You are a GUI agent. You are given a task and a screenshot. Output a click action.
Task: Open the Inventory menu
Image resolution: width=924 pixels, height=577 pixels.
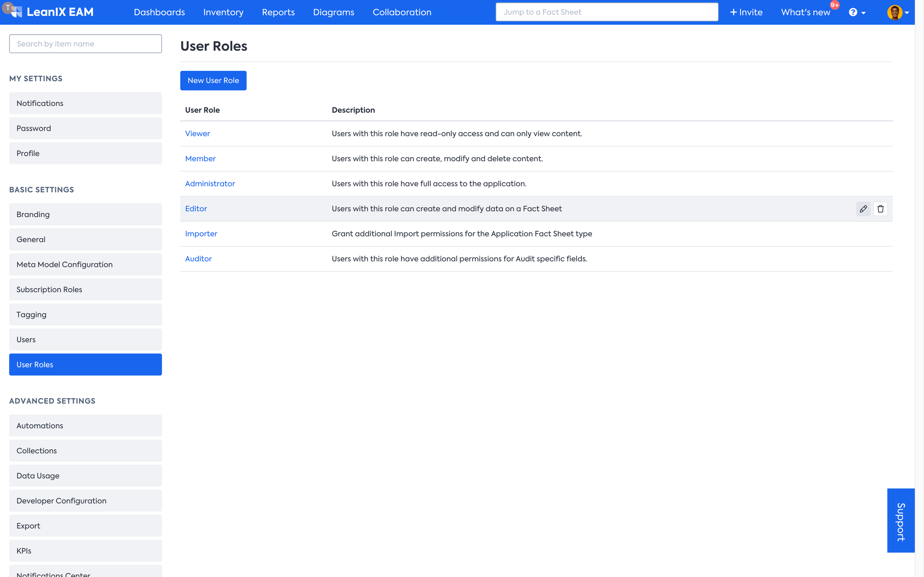tap(223, 12)
